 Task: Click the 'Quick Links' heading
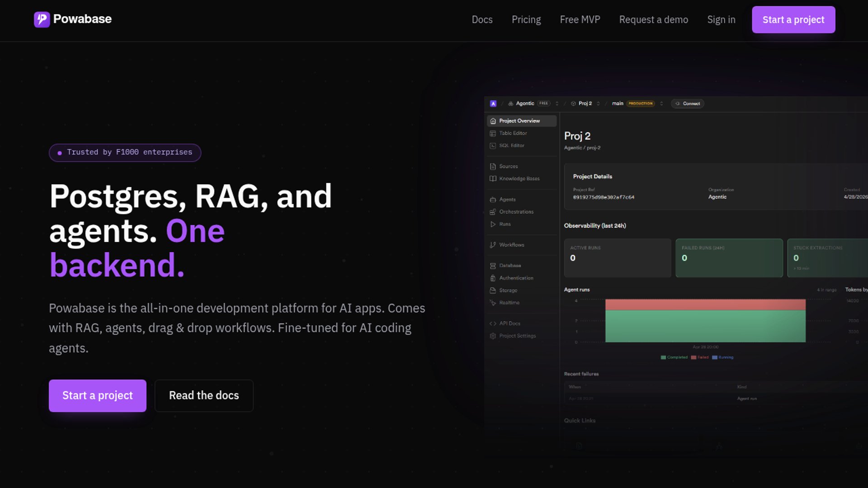coord(580,421)
